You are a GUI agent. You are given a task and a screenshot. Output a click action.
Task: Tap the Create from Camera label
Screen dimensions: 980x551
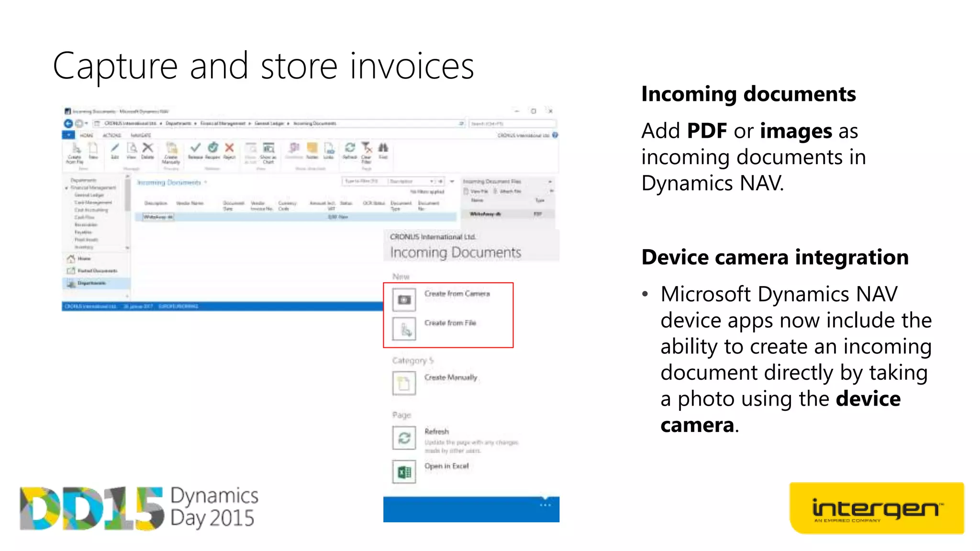click(x=457, y=294)
